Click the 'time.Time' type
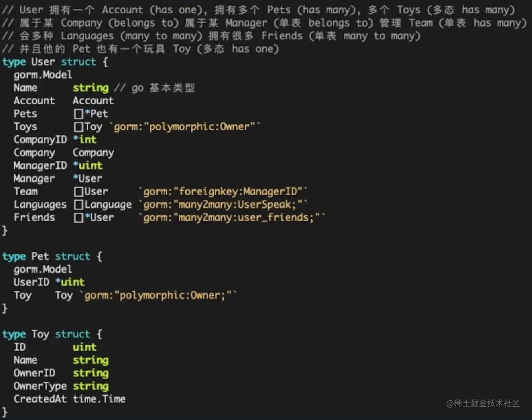The image size is (532, 420). tap(99, 399)
